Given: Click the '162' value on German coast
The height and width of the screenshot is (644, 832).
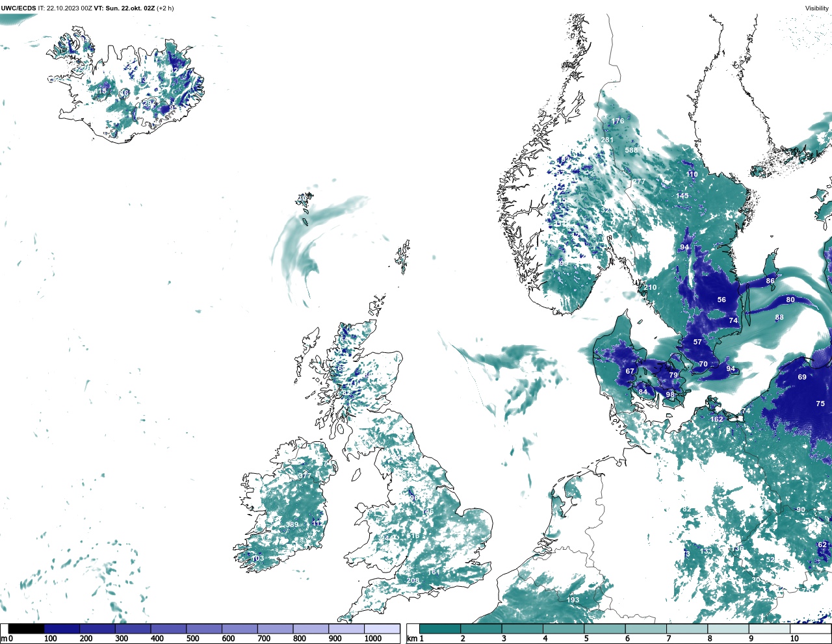Looking at the screenshot, I should [x=716, y=419].
